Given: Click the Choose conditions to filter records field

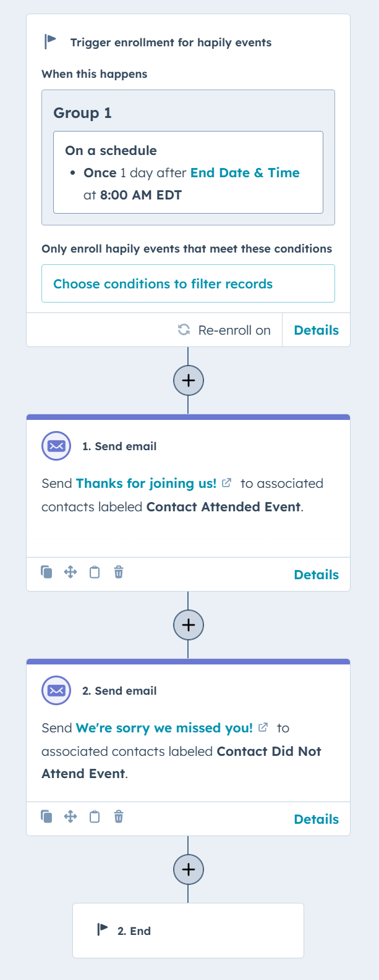Looking at the screenshot, I should (x=188, y=283).
